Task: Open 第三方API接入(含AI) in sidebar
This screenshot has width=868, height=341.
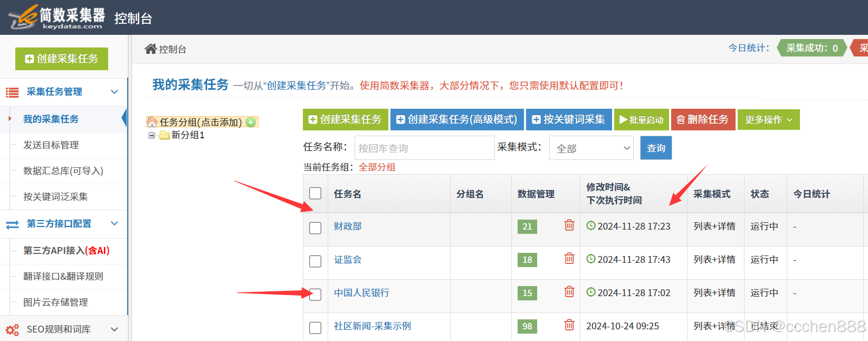Action: [66, 251]
